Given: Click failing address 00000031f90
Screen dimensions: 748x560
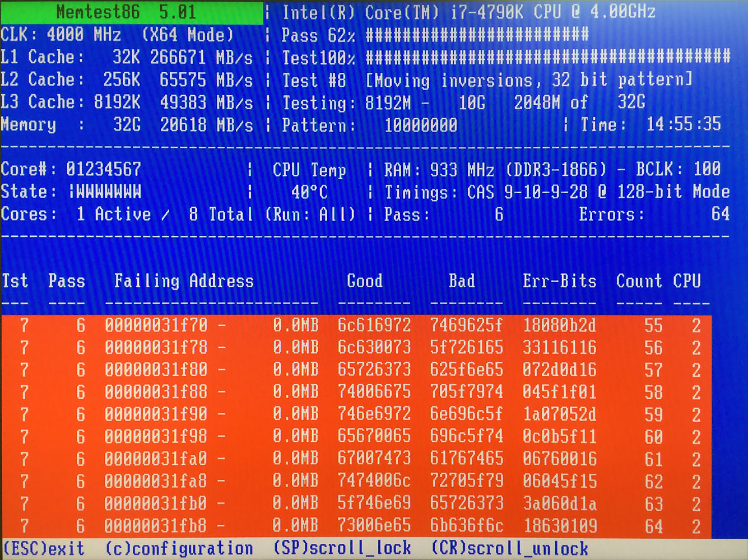Looking at the screenshot, I should 156,414.
